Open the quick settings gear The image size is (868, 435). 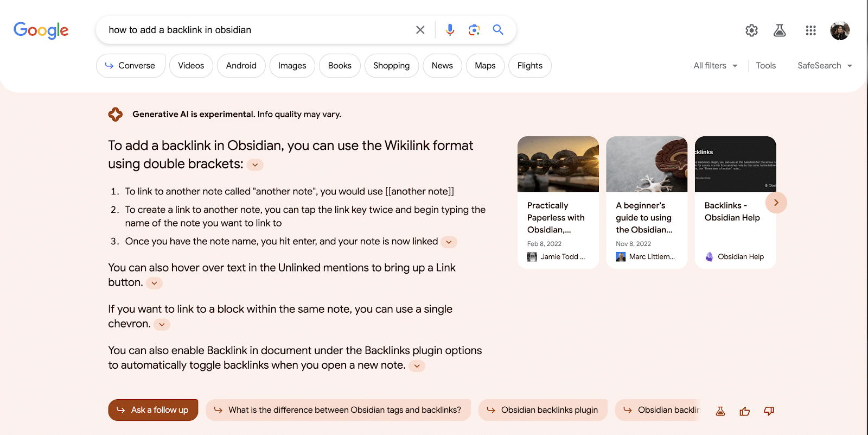pyautogui.click(x=751, y=30)
